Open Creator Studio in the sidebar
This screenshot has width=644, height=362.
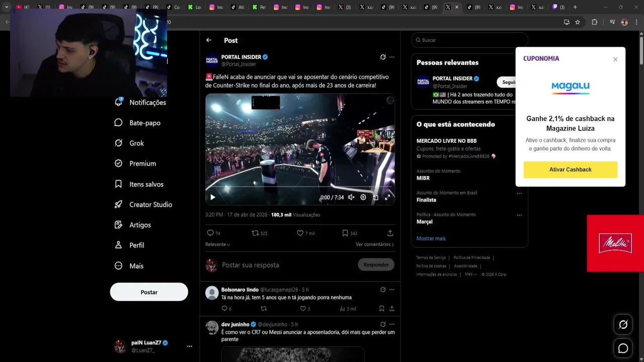coord(143,205)
